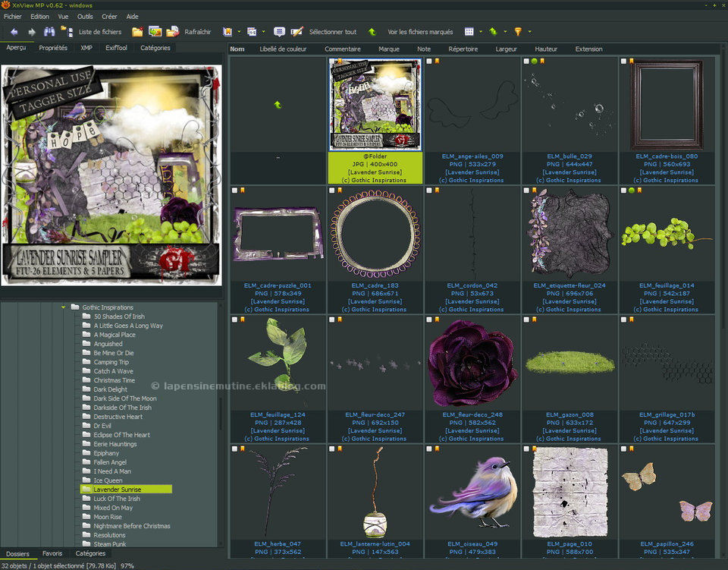This screenshot has width=728, height=570.
Task: Click the picture with arrow toolbar icon
Action: click(155, 32)
